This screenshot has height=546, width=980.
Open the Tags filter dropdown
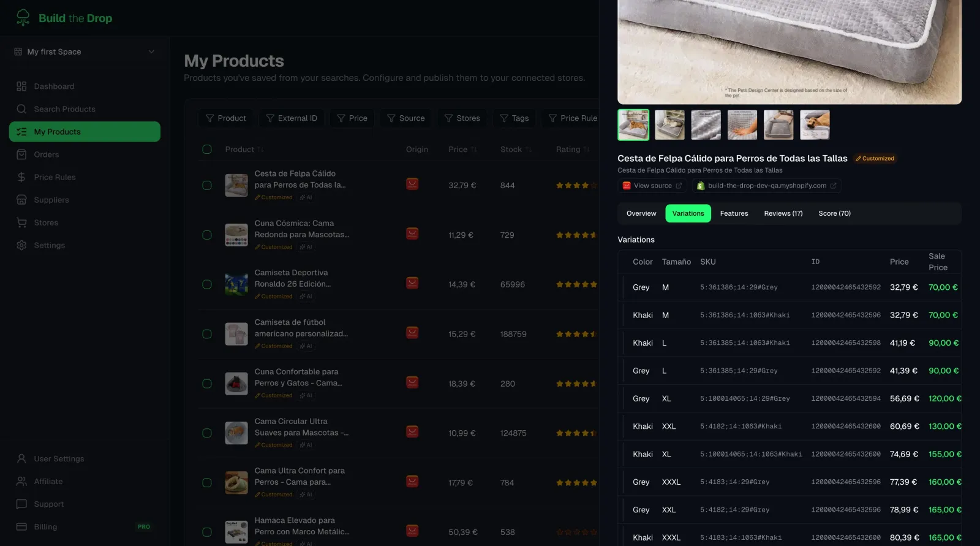(x=514, y=118)
